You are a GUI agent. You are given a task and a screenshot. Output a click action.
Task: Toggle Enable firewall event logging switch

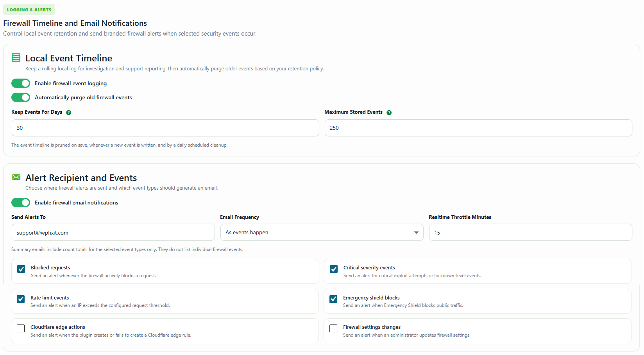pyautogui.click(x=21, y=83)
